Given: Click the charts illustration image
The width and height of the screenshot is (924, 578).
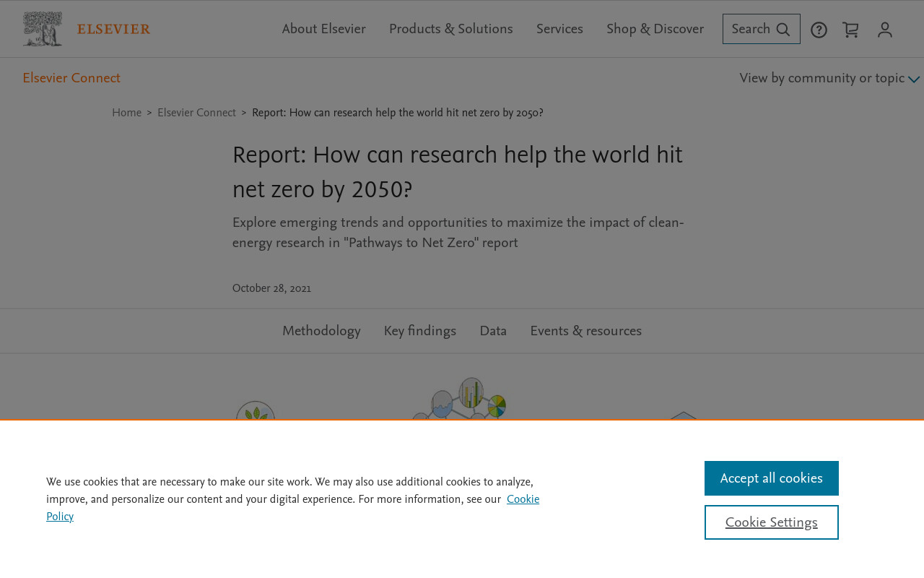Looking at the screenshot, I should click(x=459, y=398).
